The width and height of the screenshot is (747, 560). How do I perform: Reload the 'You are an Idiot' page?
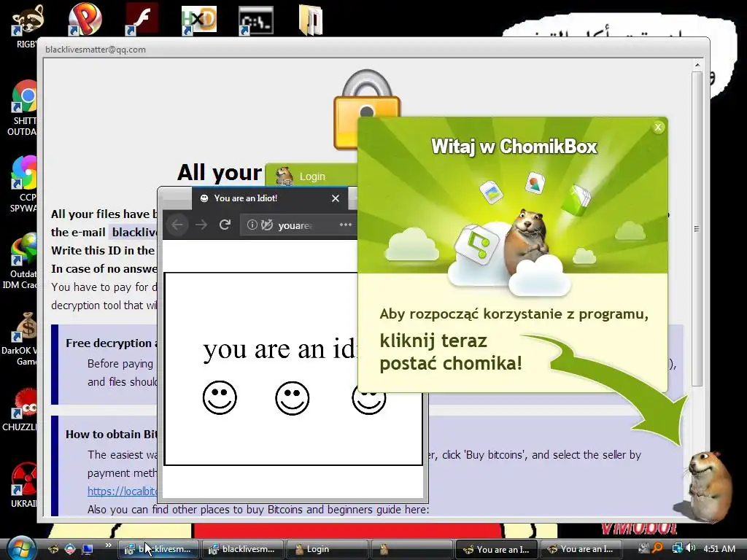(x=225, y=225)
